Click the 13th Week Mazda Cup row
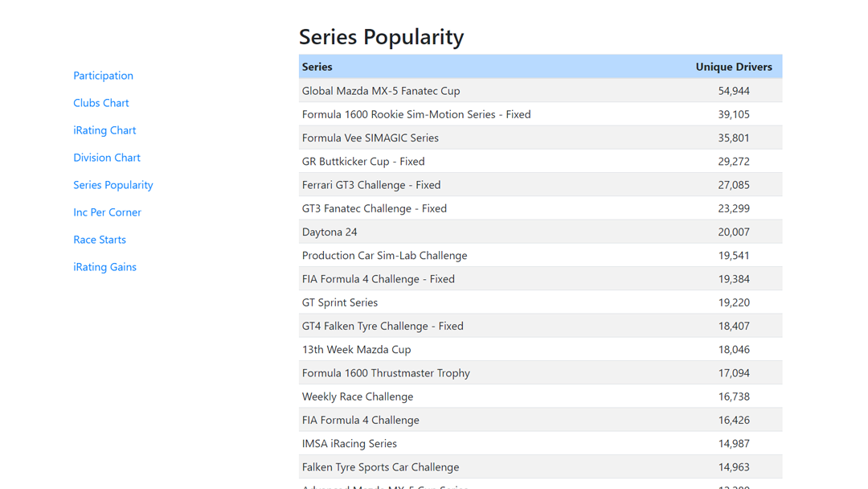 tap(356, 349)
